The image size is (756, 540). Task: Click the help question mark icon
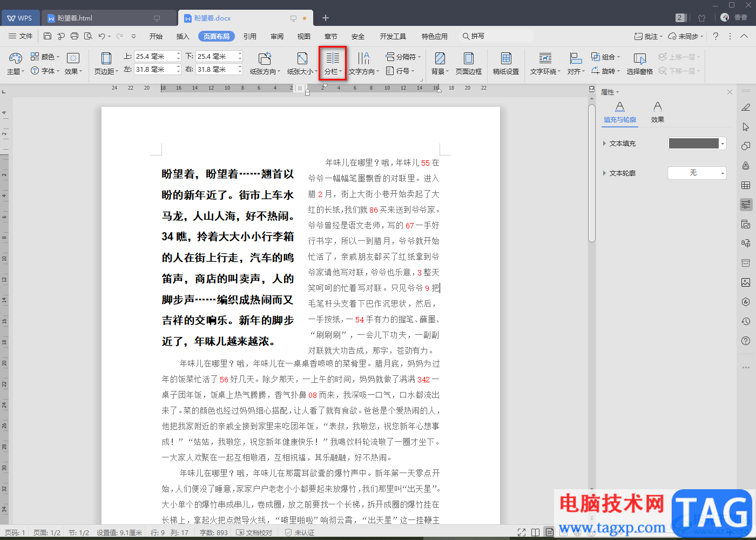pyautogui.click(x=715, y=36)
